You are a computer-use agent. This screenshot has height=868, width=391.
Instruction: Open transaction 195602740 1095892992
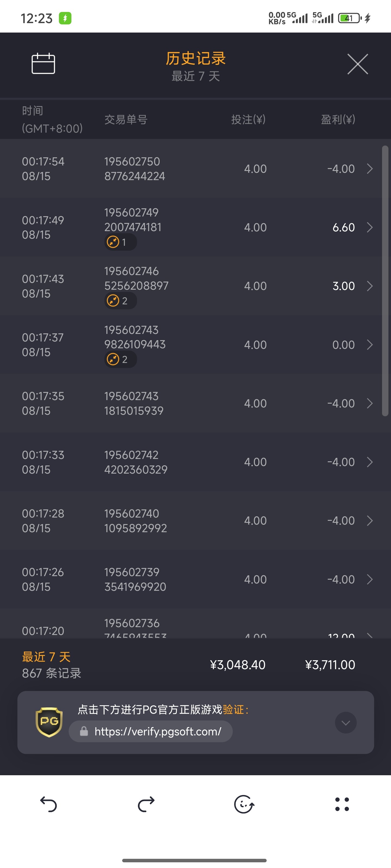click(x=135, y=521)
